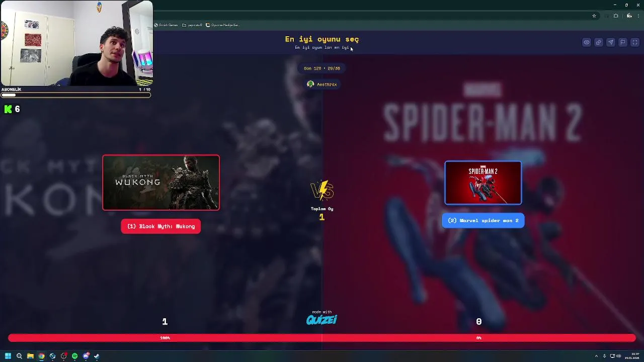The width and height of the screenshot is (644, 362).
Task: Toggle the eye visibility icon in quiz header
Action: click(587, 42)
